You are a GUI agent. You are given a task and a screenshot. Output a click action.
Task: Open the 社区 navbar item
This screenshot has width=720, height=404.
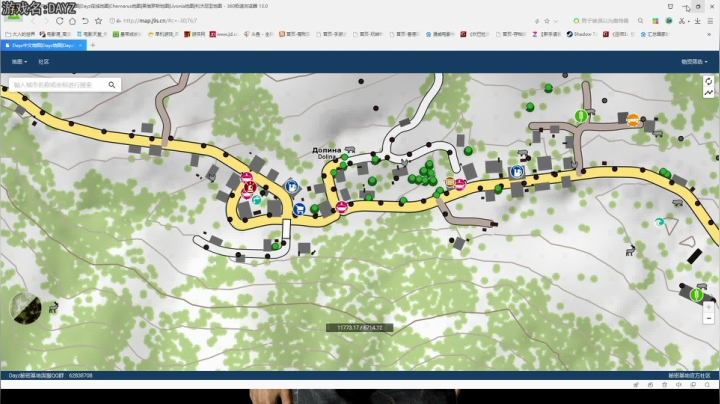point(44,62)
